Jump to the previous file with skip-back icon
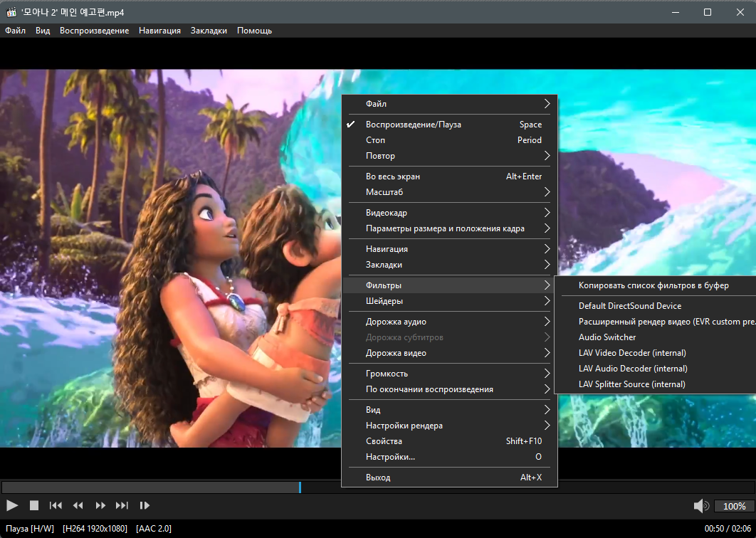 tap(56, 505)
